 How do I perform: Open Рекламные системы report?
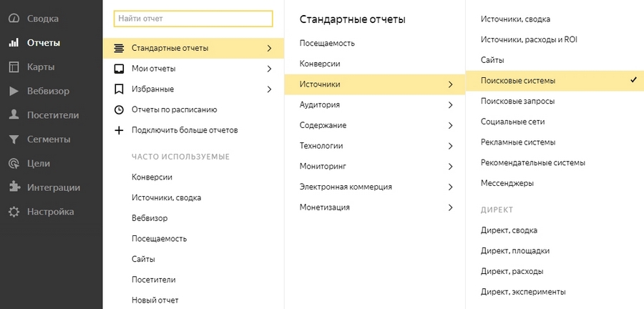click(518, 142)
